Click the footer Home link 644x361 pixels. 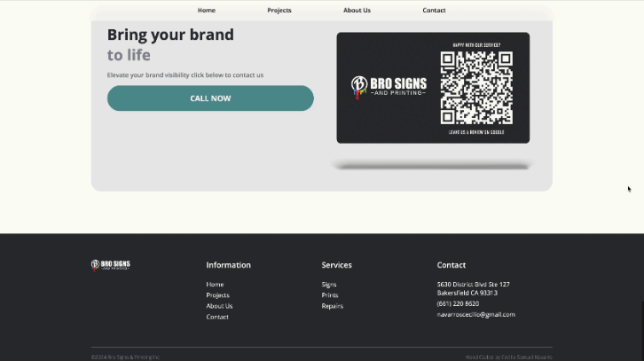coord(215,285)
